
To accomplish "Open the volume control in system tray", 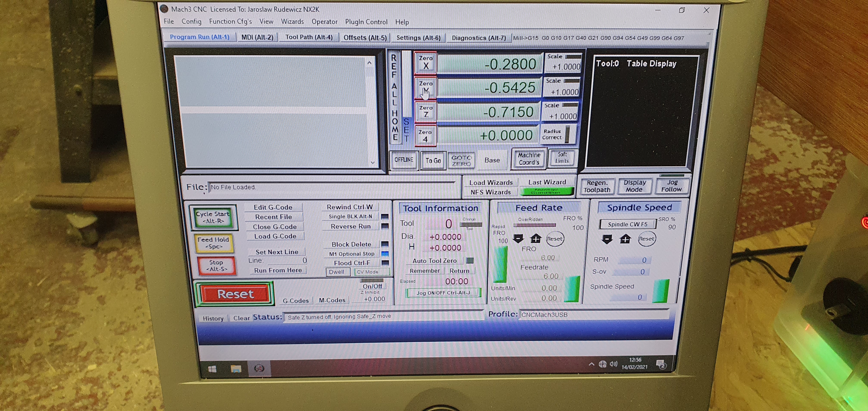I will click(x=613, y=364).
